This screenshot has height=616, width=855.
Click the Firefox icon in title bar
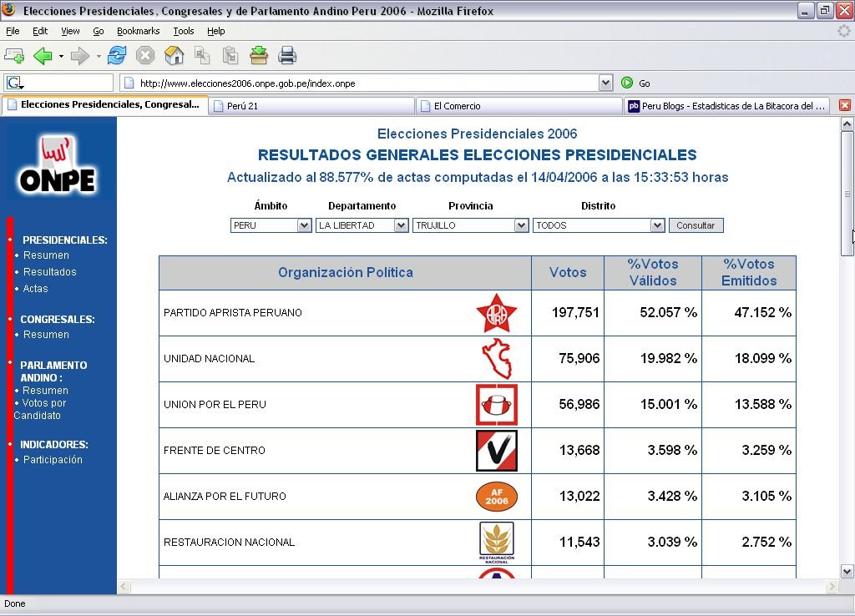point(8,10)
